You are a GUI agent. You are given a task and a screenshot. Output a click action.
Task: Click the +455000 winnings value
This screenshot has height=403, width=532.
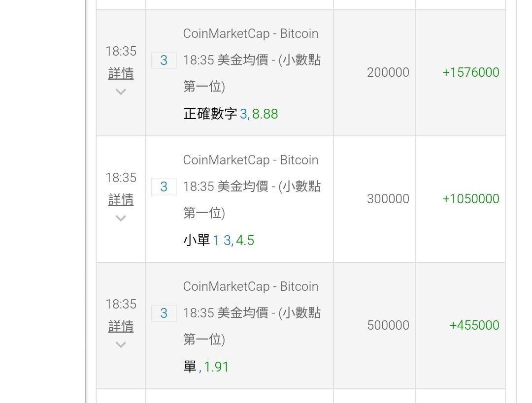pos(474,325)
